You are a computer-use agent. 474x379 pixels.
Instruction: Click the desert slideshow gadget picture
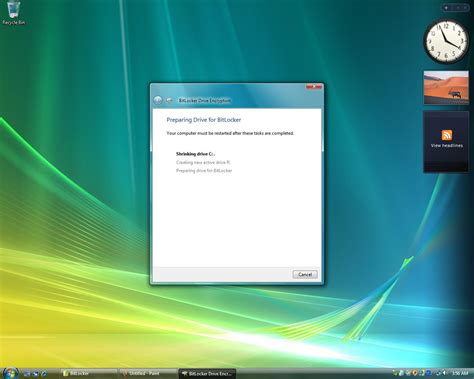coord(446,87)
